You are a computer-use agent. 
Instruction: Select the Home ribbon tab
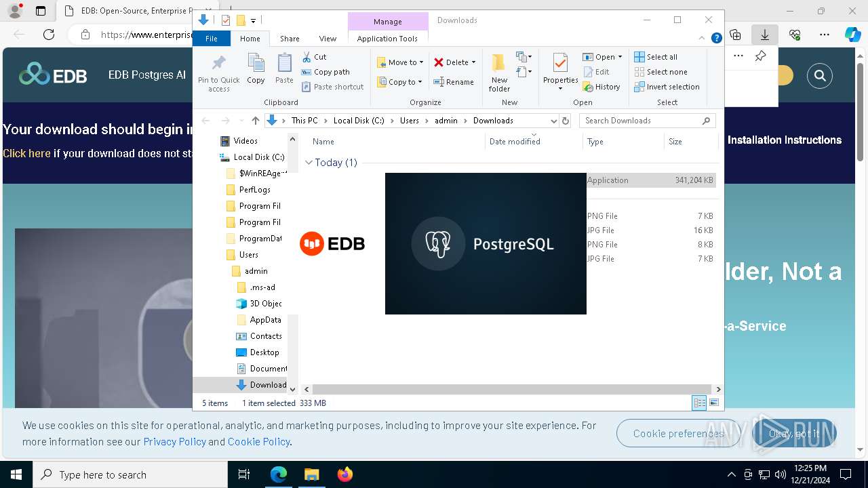point(250,39)
